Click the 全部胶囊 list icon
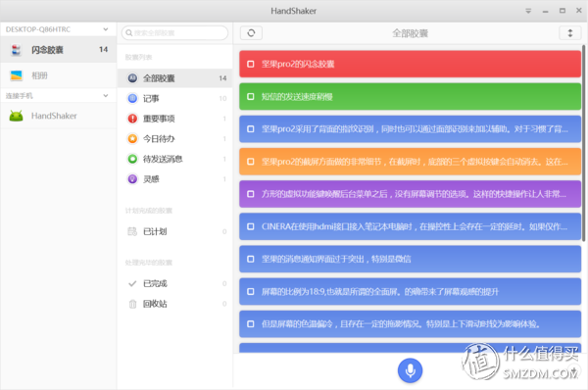 click(x=132, y=78)
